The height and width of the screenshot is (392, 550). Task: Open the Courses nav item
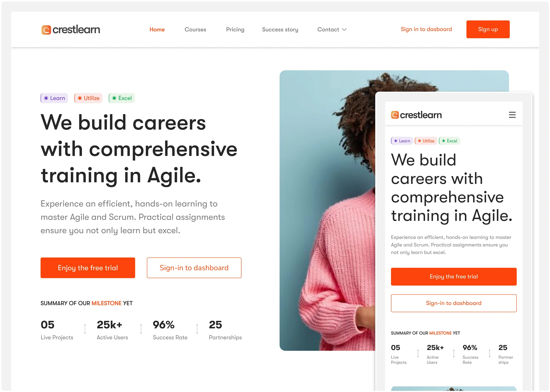195,29
